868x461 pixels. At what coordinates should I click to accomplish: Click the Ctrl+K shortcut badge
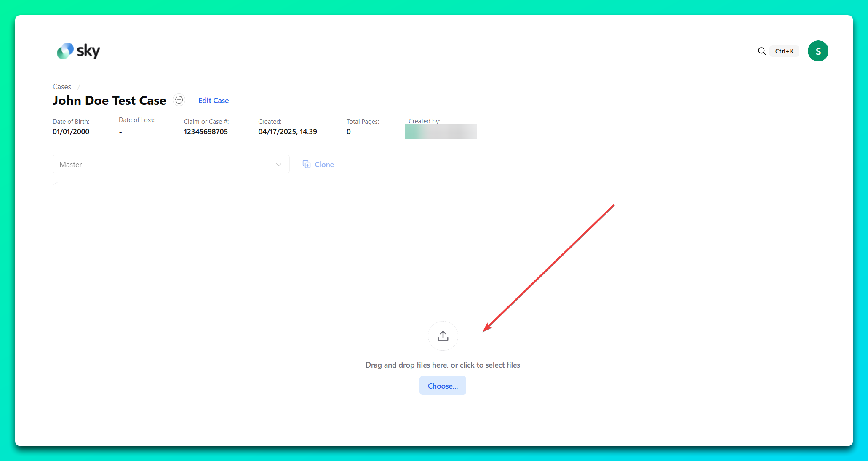(784, 51)
